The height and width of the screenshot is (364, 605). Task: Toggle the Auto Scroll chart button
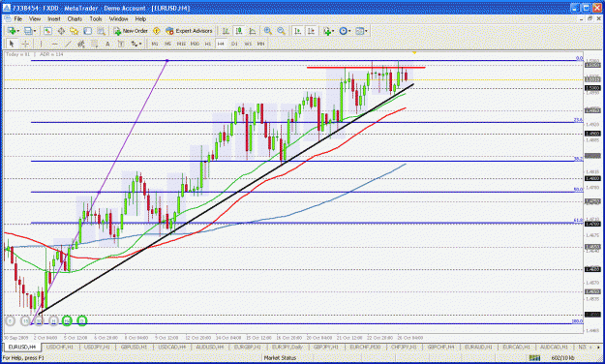(297, 31)
